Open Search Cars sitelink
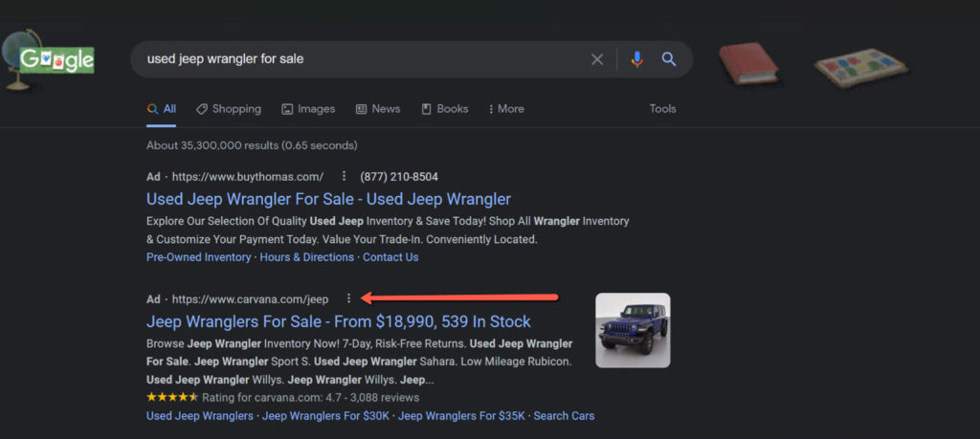 pyautogui.click(x=564, y=416)
